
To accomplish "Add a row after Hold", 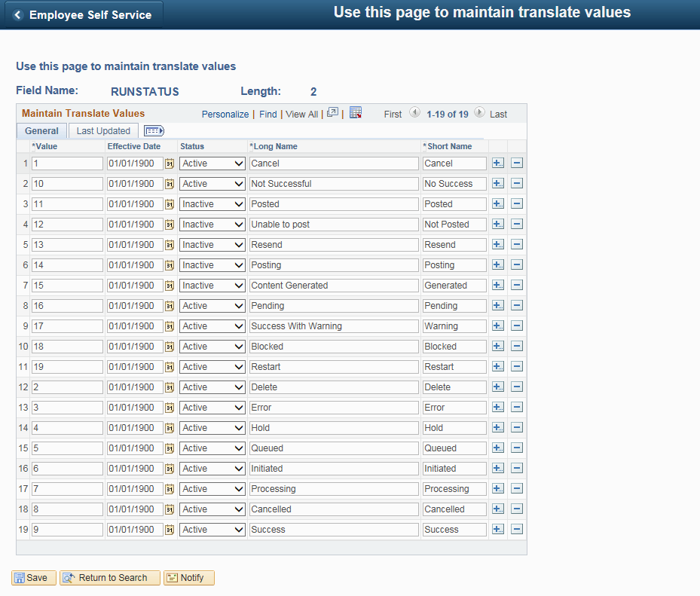I will [x=498, y=428].
